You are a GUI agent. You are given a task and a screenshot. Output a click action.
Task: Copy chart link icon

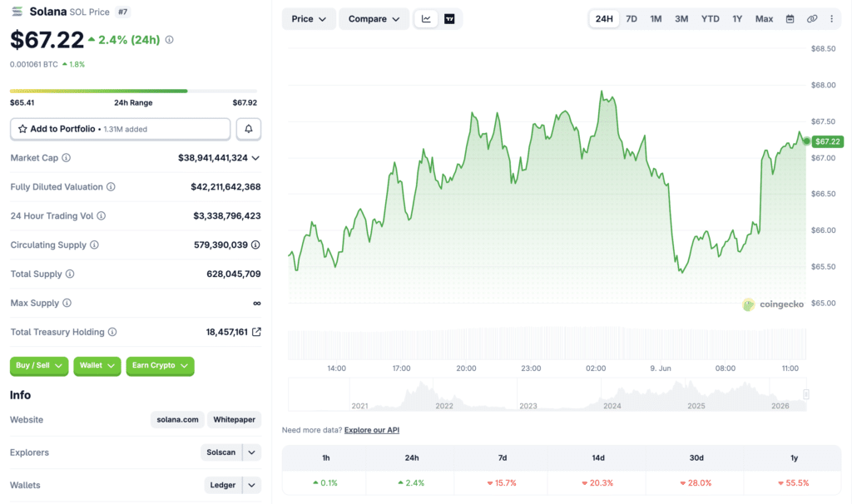click(812, 19)
